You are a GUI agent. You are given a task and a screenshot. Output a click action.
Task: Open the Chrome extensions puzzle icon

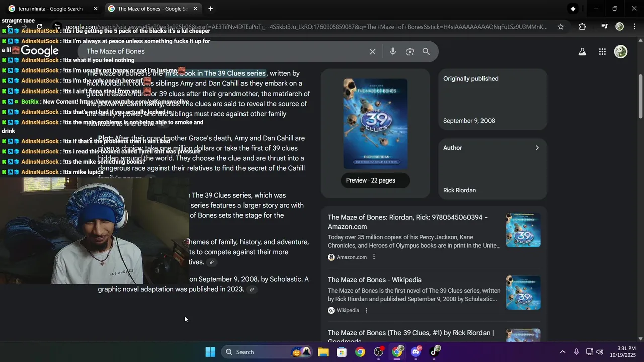pyautogui.click(x=582, y=27)
